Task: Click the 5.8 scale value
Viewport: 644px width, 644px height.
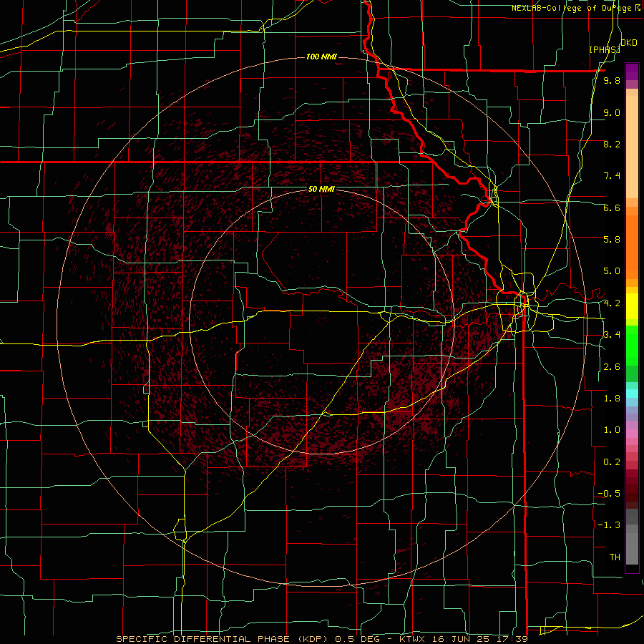Action: tap(612, 240)
